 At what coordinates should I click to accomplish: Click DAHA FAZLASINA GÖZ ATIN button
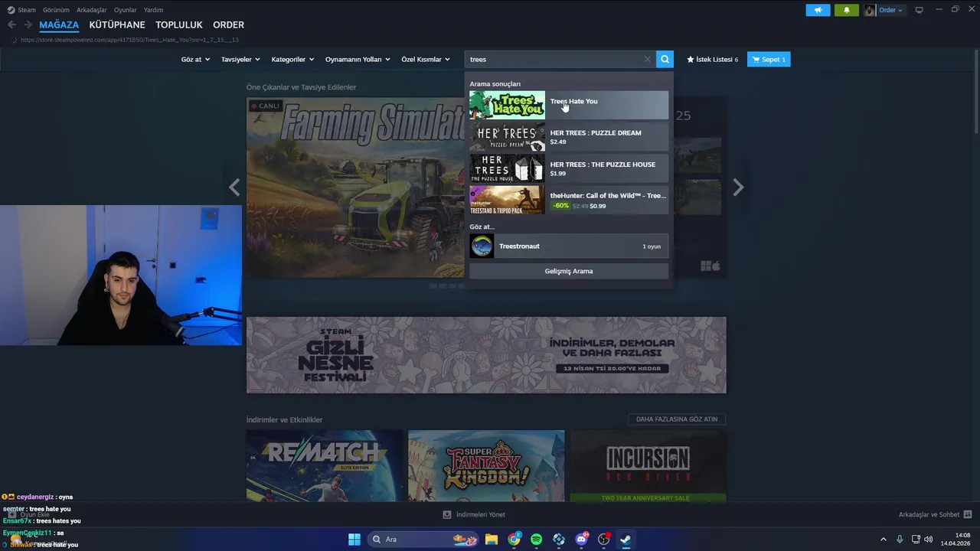pyautogui.click(x=677, y=419)
